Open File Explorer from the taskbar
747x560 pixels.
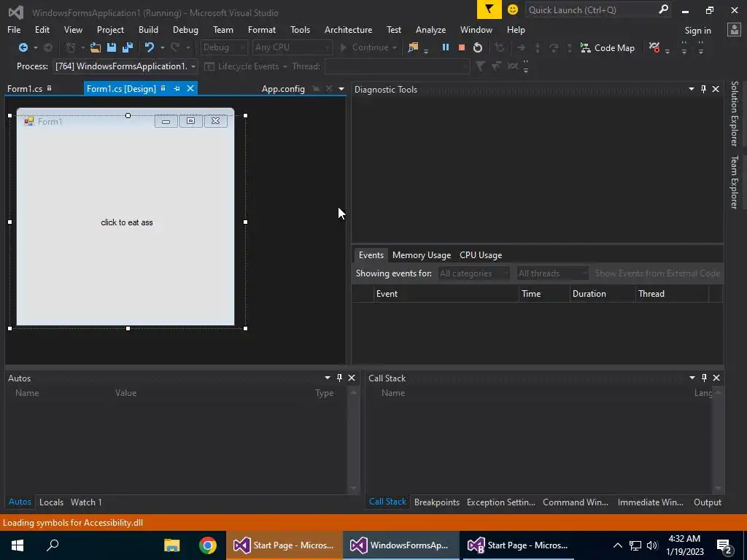coord(172,545)
